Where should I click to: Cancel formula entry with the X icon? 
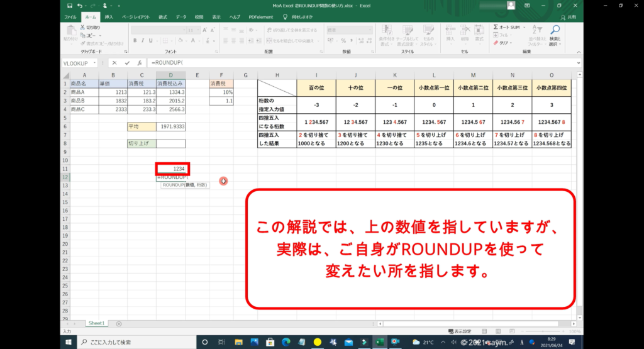click(x=114, y=63)
